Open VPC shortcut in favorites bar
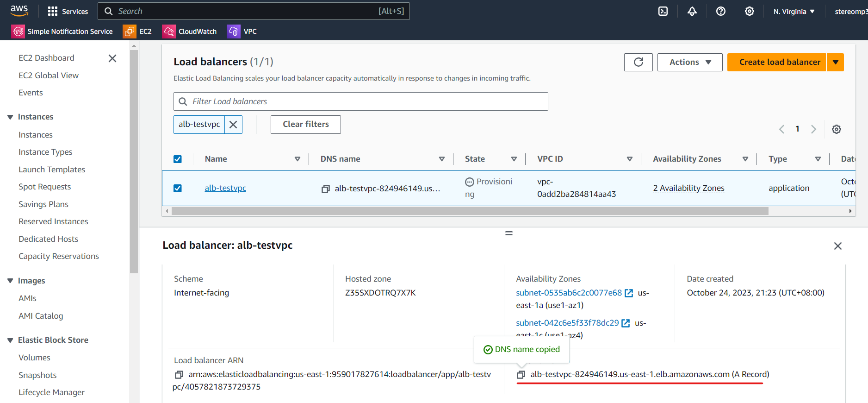The height and width of the screenshot is (403, 868). [x=242, y=31]
